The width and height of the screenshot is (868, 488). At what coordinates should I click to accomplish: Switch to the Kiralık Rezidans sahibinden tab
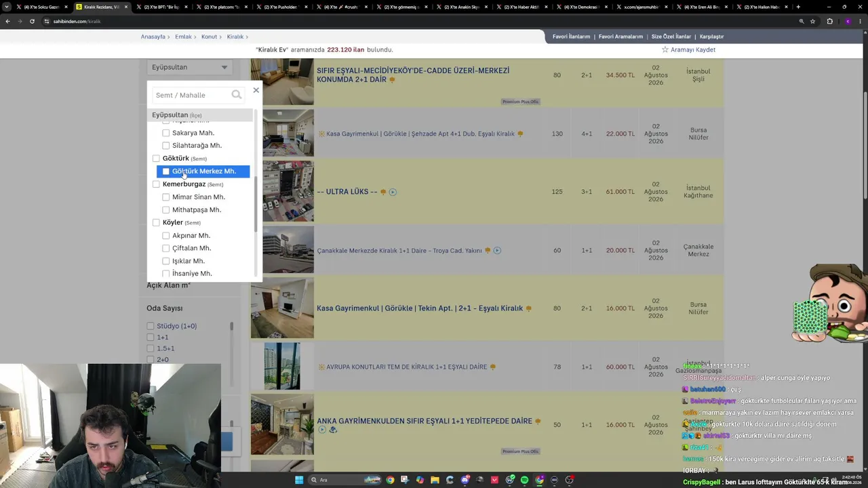click(x=101, y=7)
